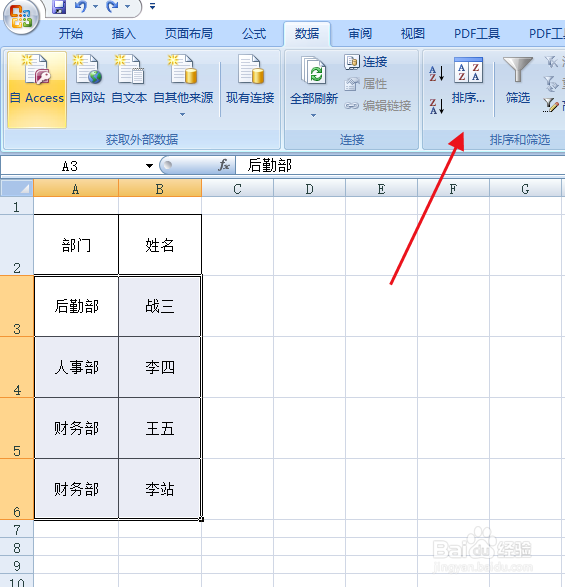The width and height of the screenshot is (565, 587).
Task: Open the custom 排序 dialog
Action: (468, 81)
